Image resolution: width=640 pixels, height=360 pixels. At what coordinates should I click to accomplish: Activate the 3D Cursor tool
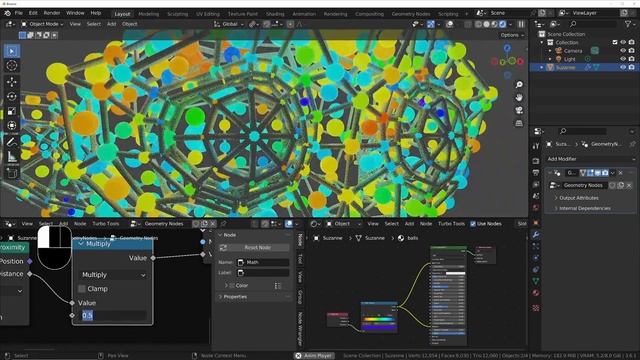pyautogui.click(x=11, y=65)
